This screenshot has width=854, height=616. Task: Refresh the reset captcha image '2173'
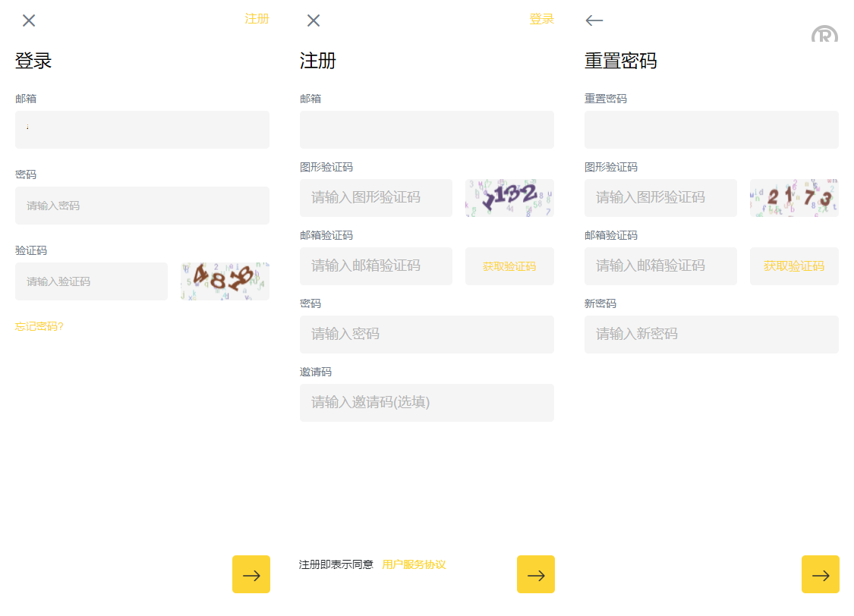[794, 197]
